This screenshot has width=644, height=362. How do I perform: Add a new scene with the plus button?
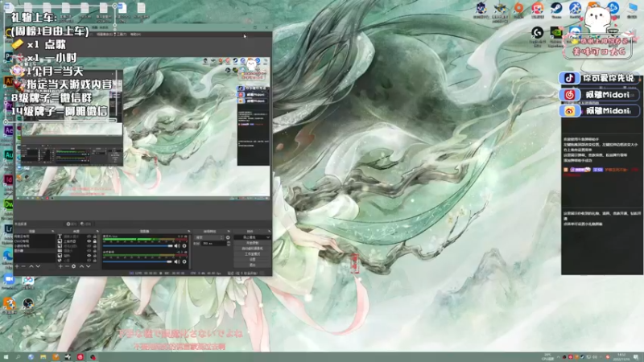(x=16, y=266)
